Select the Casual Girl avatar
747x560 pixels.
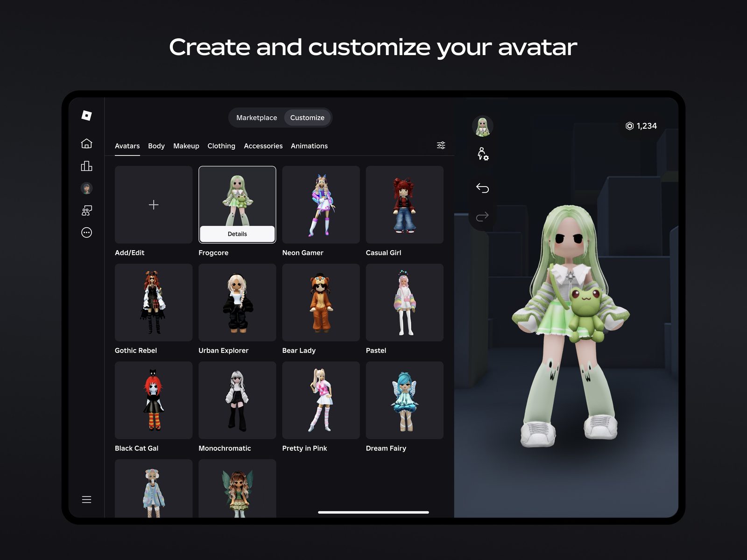404,204
